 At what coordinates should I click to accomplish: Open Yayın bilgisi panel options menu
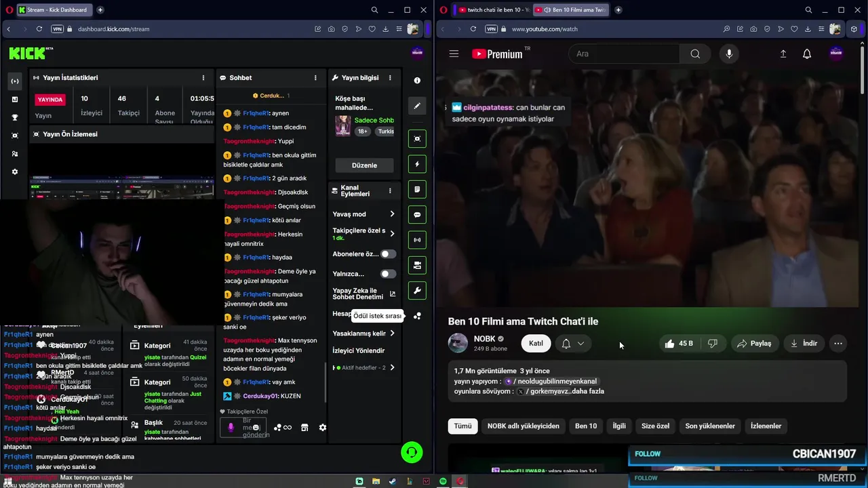click(x=390, y=78)
